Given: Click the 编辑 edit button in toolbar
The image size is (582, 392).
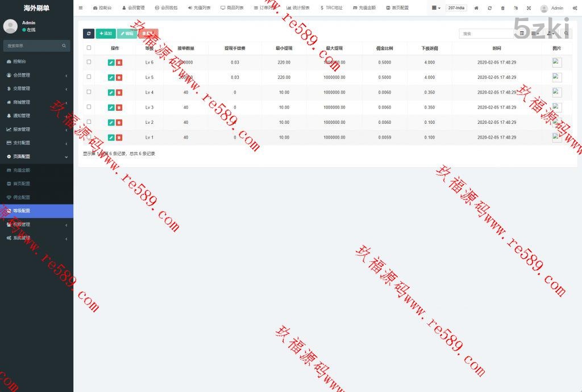Looking at the screenshot, I should pos(127,34).
